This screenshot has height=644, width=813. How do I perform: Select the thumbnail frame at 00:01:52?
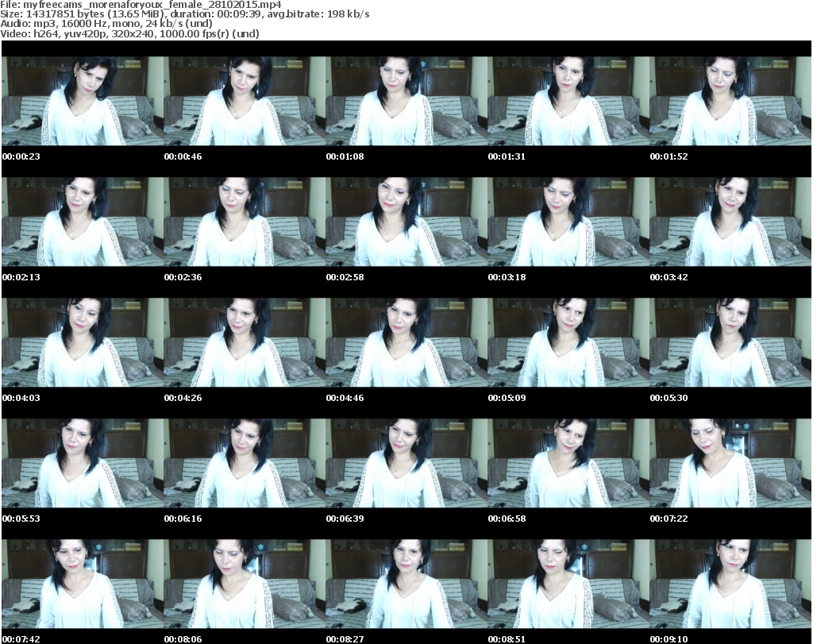coord(730,101)
